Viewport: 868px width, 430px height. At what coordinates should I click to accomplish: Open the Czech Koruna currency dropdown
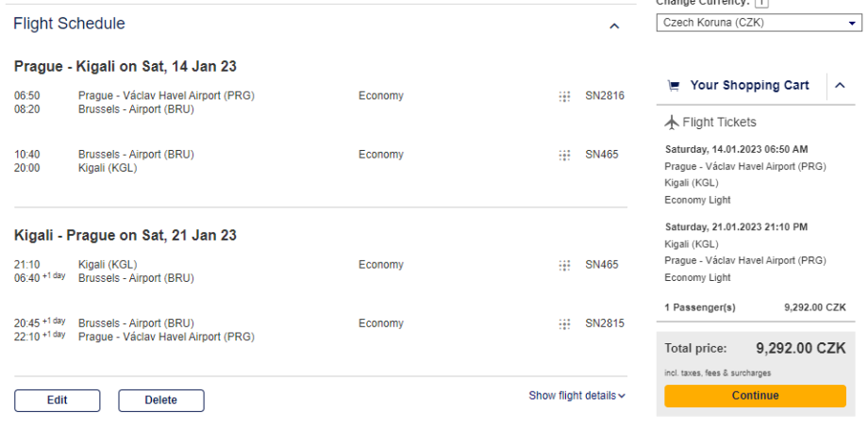(x=759, y=23)
